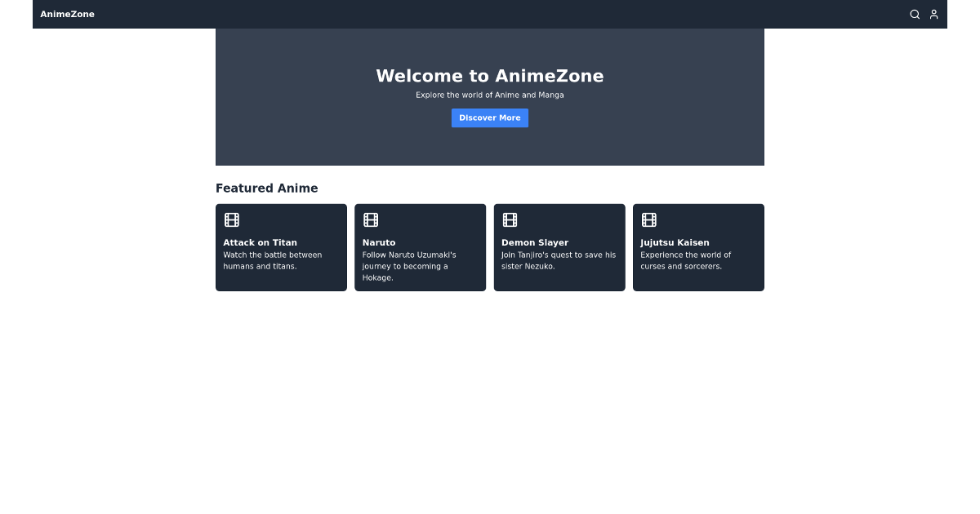Click the Attack on Titan card title
This screenshot has height=514, width=980.
[x=260, y=242]
